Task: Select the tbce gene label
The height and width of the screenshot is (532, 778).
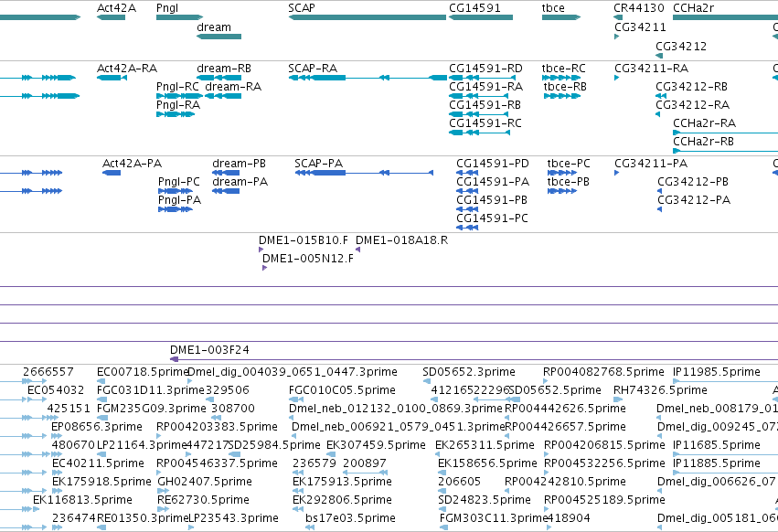Action: [x=553, y=8]
